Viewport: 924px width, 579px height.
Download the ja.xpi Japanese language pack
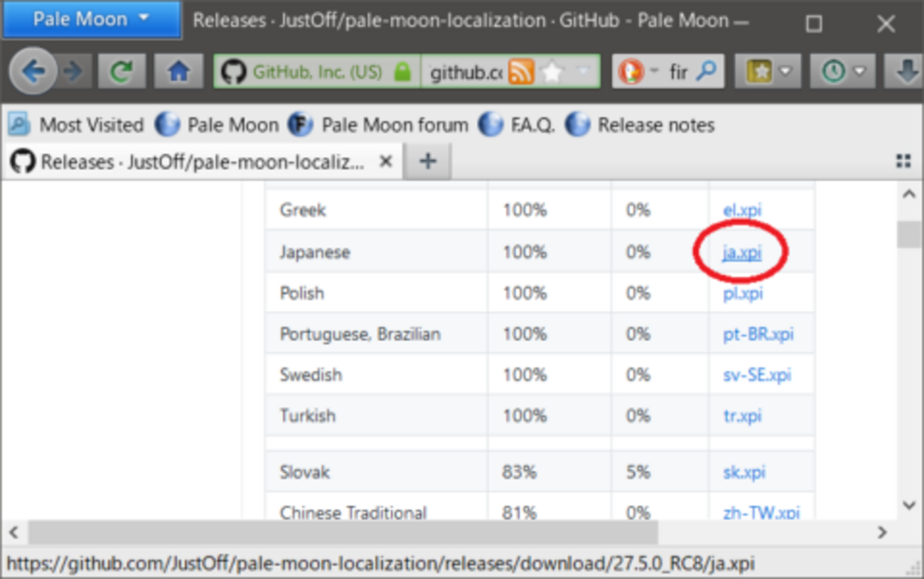[742, 251]
